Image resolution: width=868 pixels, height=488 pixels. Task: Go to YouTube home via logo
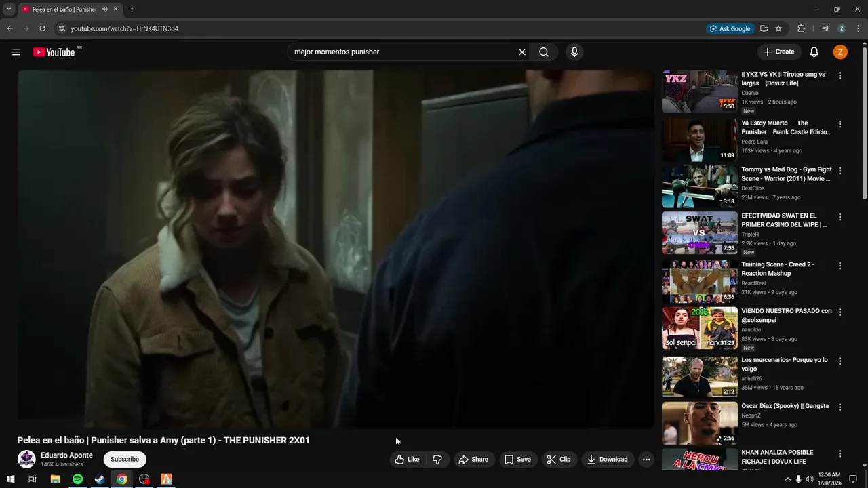(x=54, y=52)
